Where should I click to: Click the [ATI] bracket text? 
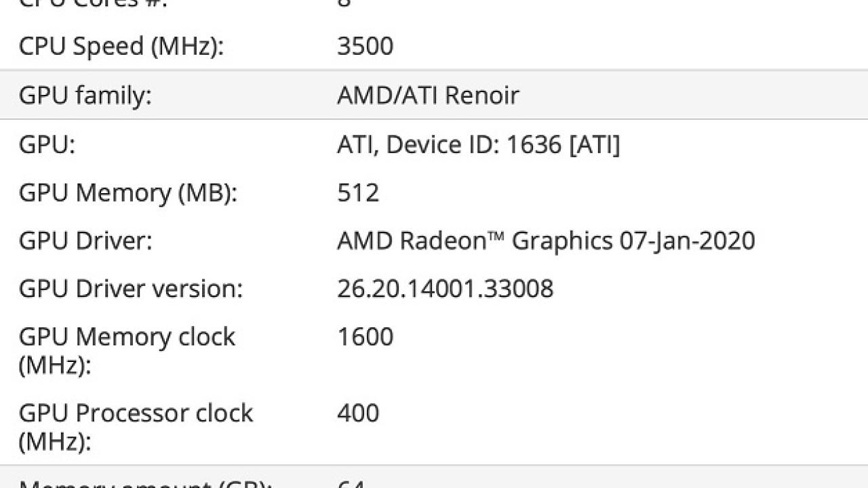click(593, 144)
